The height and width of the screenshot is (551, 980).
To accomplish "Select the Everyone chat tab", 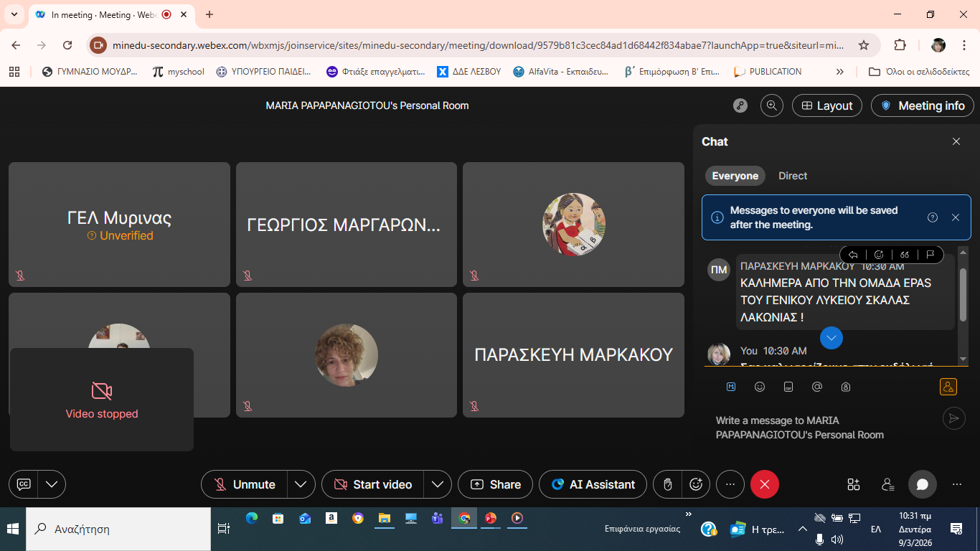I will click(735, 176).
